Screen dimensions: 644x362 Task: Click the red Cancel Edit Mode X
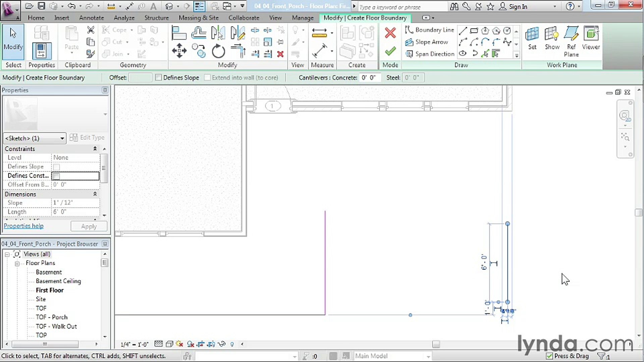[x=390, y=33]
